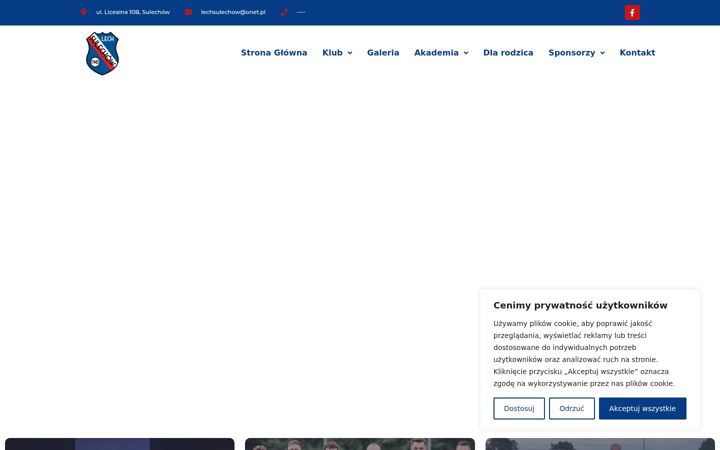The width and height of the screenshot is (720, 450).
Task: Click the red email envelope icon
Action: point(188,12)
